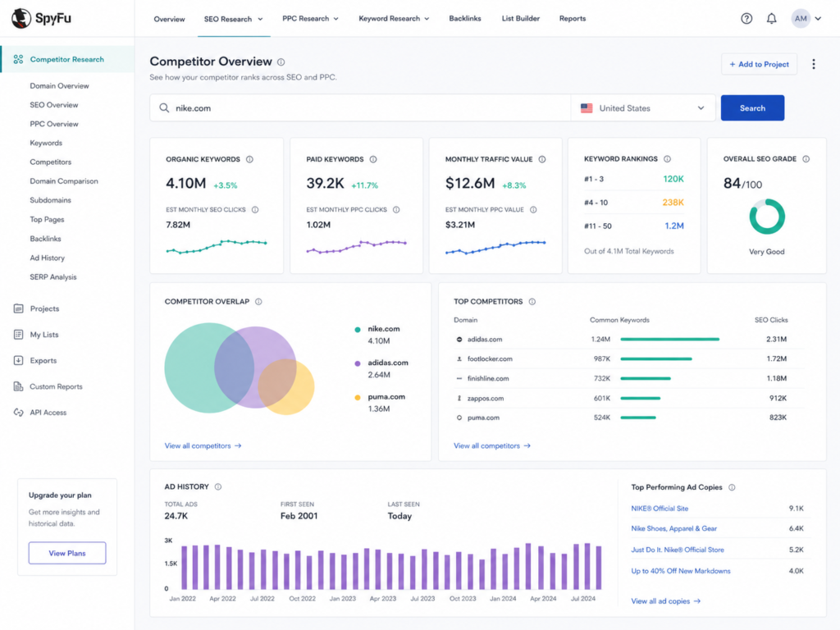The width and height of the screenshot is (840, 630).
Task: Click the purple adidas.com legend dot
Action: tap(358, 363)
